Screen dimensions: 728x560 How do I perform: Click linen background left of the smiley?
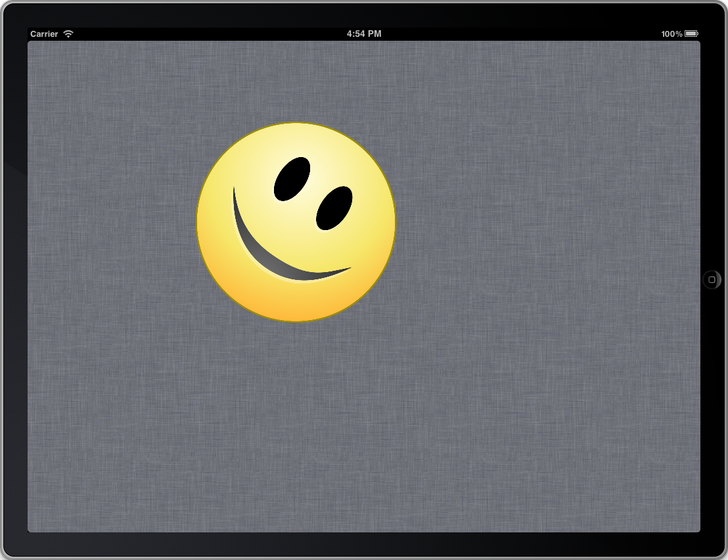point(112,223)
